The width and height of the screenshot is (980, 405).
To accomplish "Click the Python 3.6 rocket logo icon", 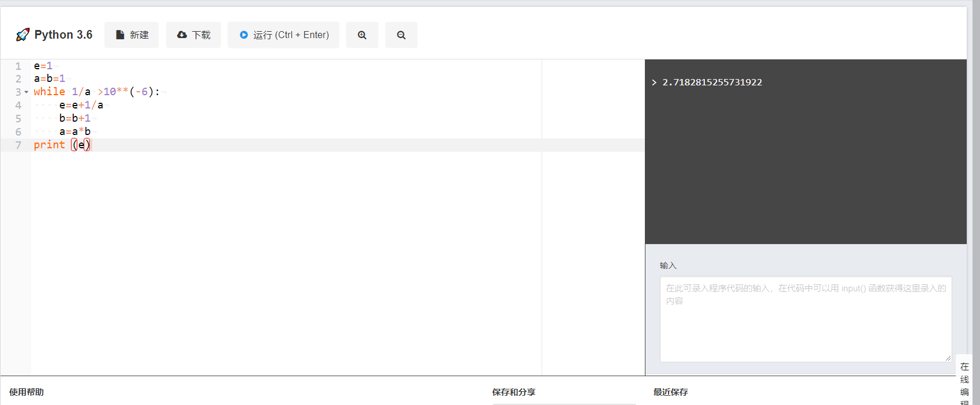I will coord(22,35).
